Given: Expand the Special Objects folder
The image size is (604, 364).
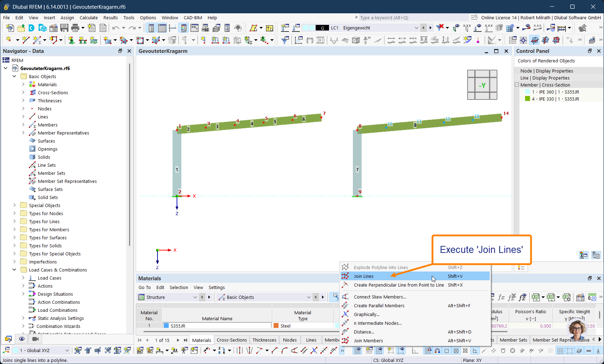Looking at the screenshot, I should pos(14,205).
